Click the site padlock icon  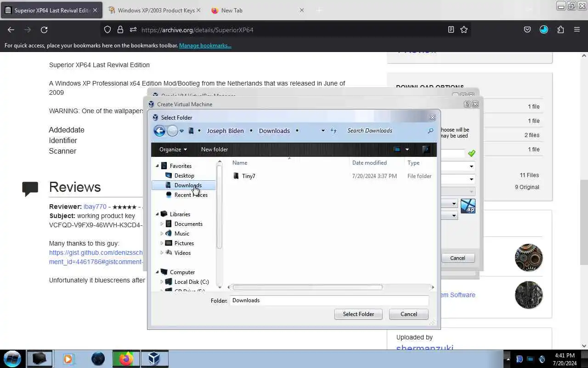pyautogui.click(x=120, y=29)
